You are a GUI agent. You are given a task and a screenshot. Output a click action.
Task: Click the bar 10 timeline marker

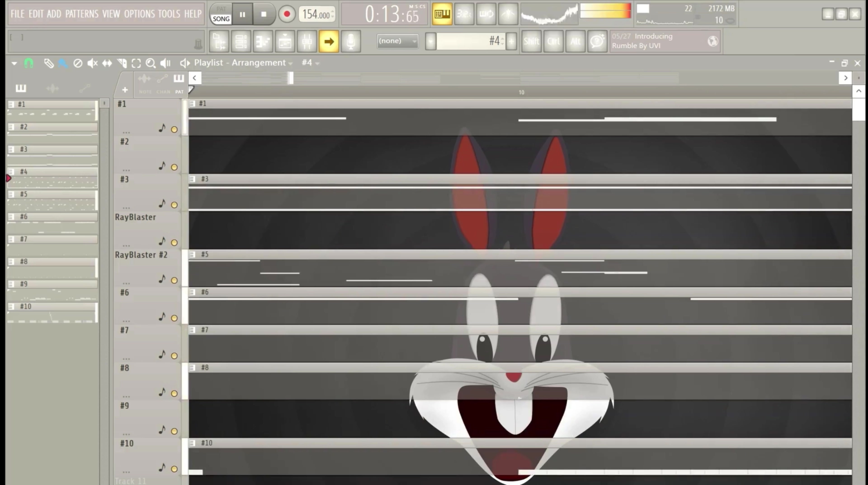coord(521,92)
